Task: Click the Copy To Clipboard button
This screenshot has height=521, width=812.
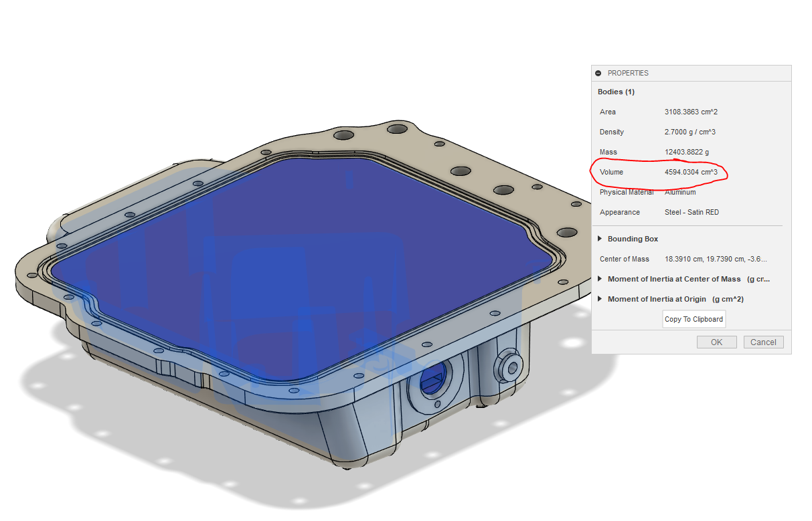Action: 694,319
